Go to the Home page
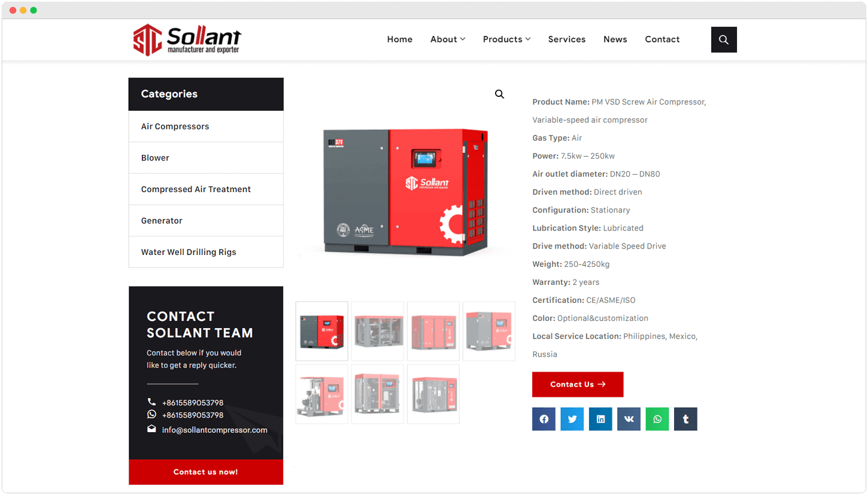The image size is (868, 495). 400,40
